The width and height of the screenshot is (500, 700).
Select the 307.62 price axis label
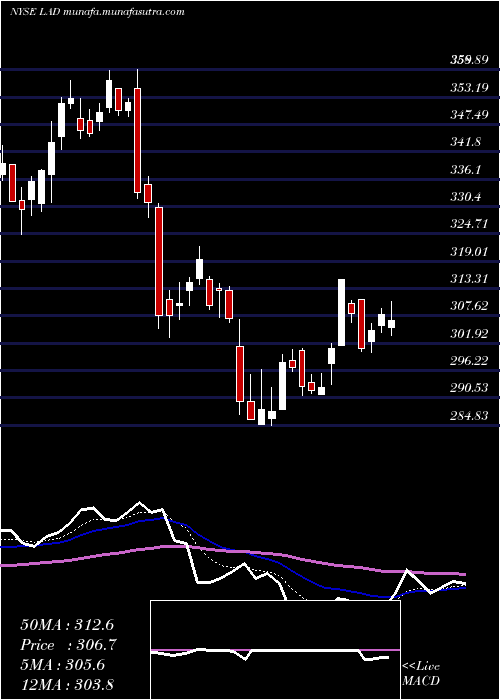pos(469,306)
